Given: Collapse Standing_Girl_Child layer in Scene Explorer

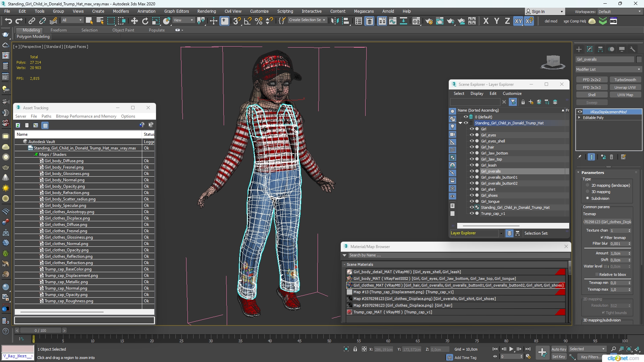Looking at the screenshot, I should click(x=461, y=123).
